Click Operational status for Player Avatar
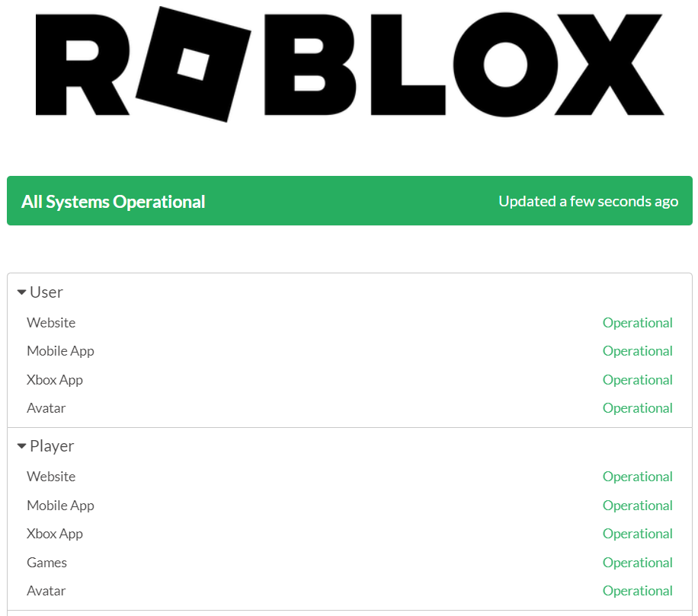This screenshot has width=698, height=616. (638, 591)
